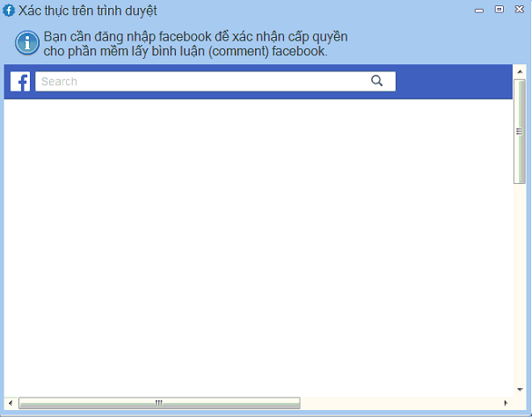The height and width of the screenshot is (417, 532).
Task: Click the title bar Facebook app icon
Action: pos(9,11)
